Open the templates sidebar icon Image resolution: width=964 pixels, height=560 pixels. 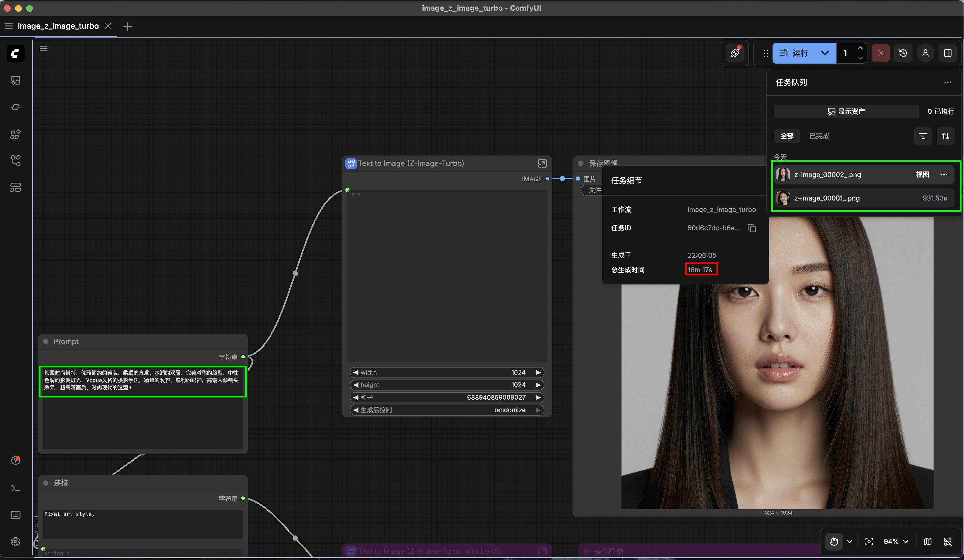click(x=16, y=187)
